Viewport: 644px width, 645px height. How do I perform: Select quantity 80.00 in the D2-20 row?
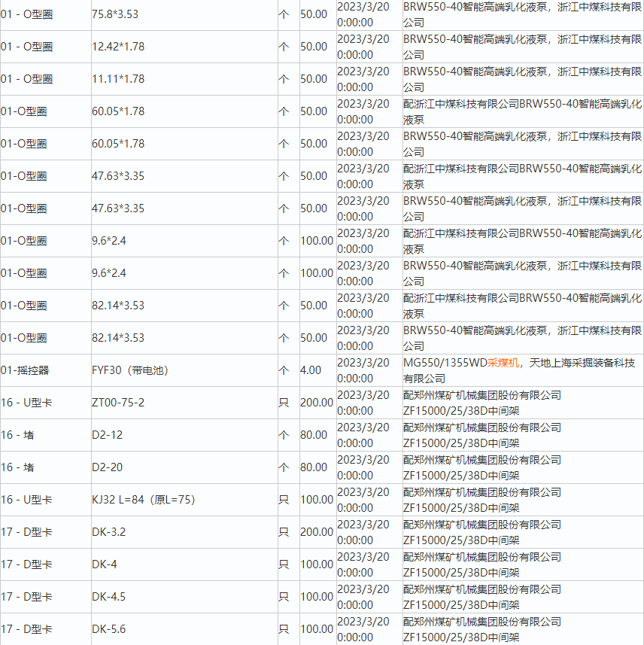click(x=317, y=467)
